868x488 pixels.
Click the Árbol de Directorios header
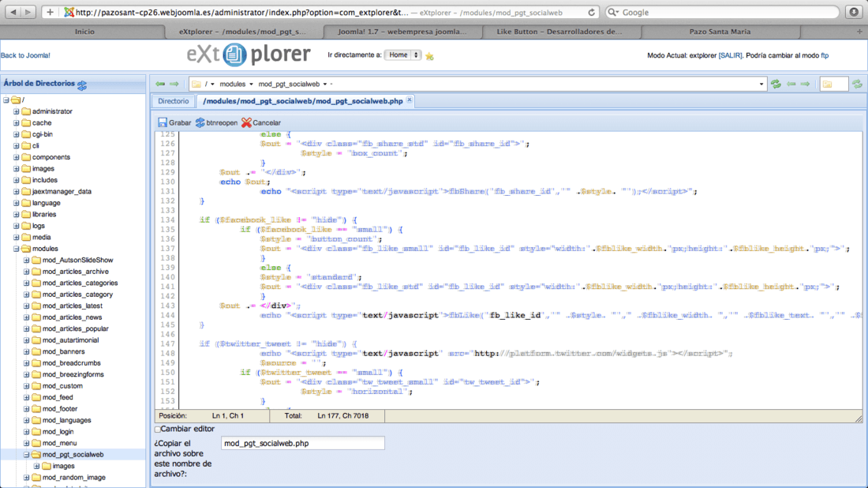click(39, 84)
